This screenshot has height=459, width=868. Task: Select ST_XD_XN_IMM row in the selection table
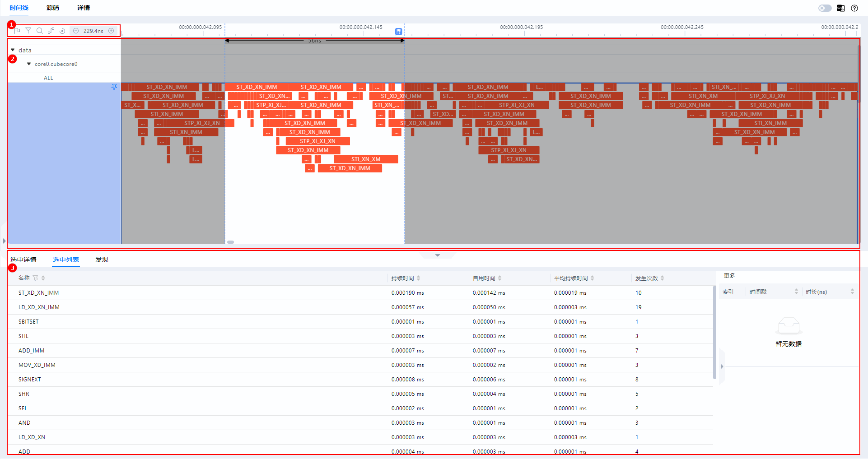click(360, 293)
